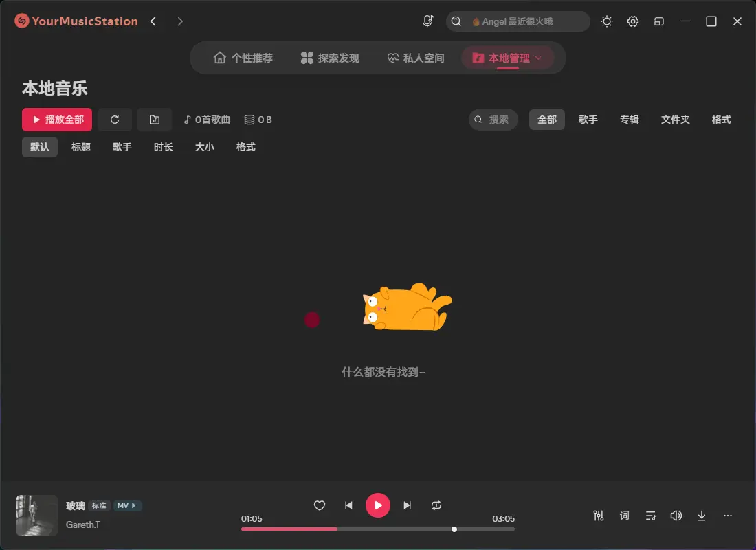Click the 本地音乐 page heading
The width and height of the screenshot is (756, 550).
click(55, 88)
